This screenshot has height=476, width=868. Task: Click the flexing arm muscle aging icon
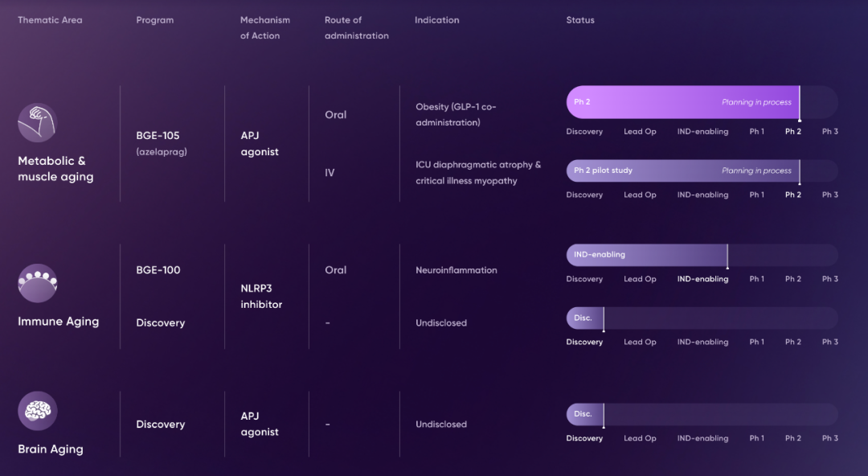(37, 123)
